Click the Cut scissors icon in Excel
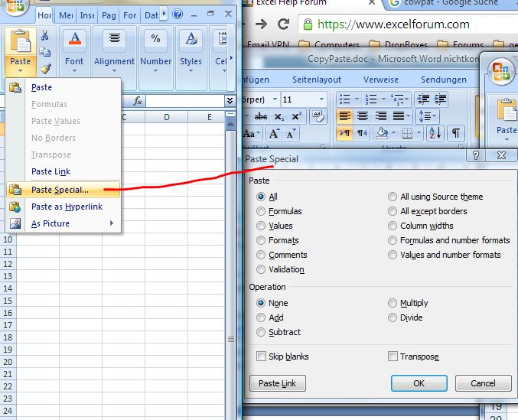 (45, 35)
